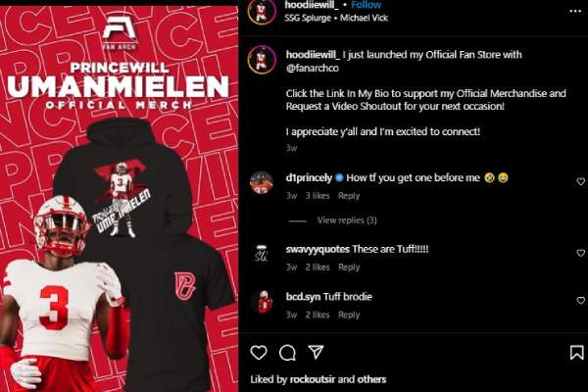
Task: Reply to the swavyyquotes comment
Action: point(349,268)
